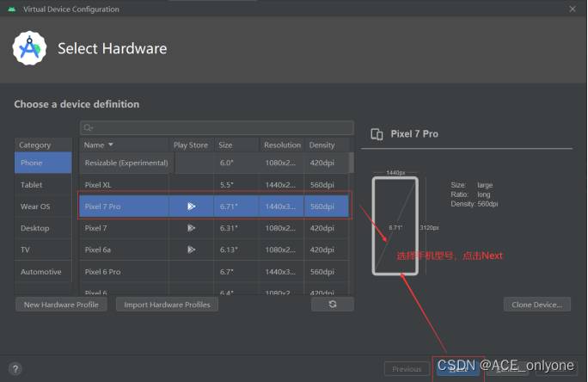
Task: Click Clone Device button
Action: point(537,305)
